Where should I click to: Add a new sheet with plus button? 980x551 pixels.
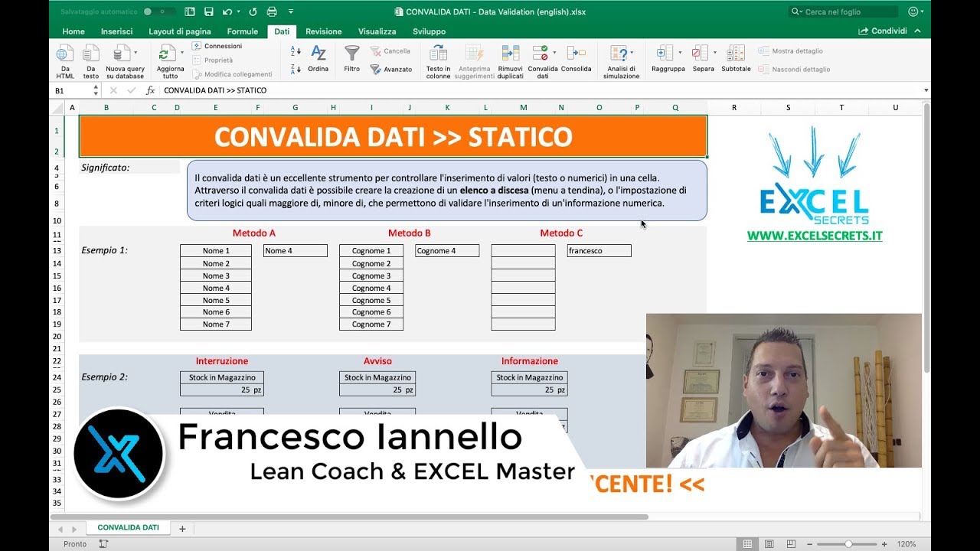pyautogui.click(x=182, y=529)
